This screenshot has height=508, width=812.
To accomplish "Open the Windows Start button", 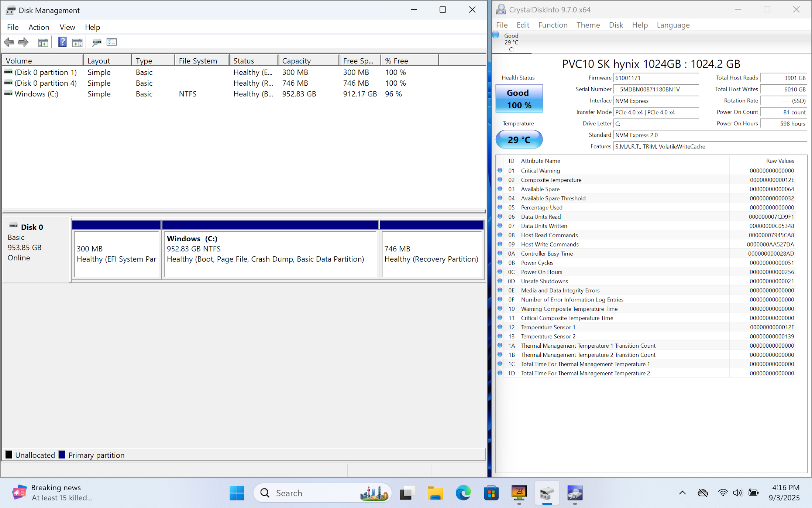I will click(x=237, y=493).
